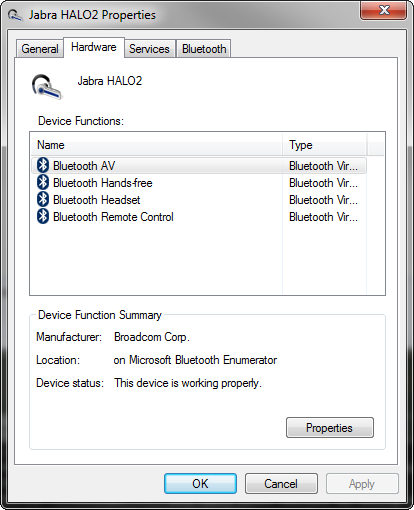Click the Bluetooth icon beside Bluetooth Headset
Viewport: 414px width, 510px height.
click(x=43, y=199)
